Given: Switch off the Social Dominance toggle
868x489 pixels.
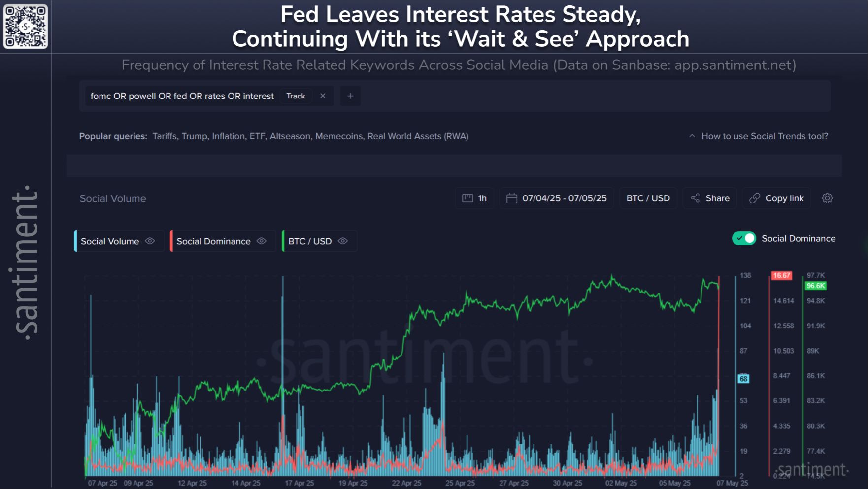Looking at the screenshot, I should pos(744,239).
